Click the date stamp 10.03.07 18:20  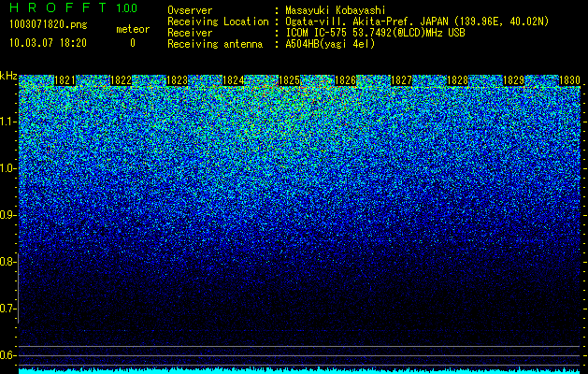point(48,43)
